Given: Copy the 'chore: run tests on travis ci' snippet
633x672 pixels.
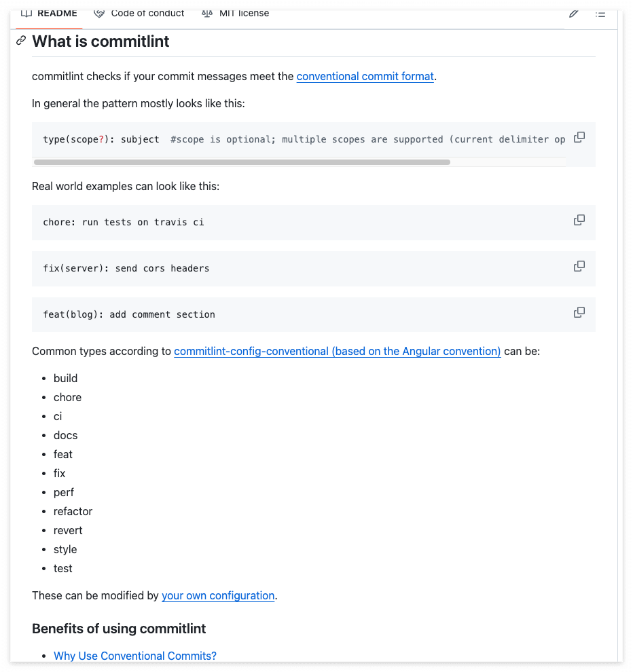Looking at the screenshot, I should pos(579,220).
